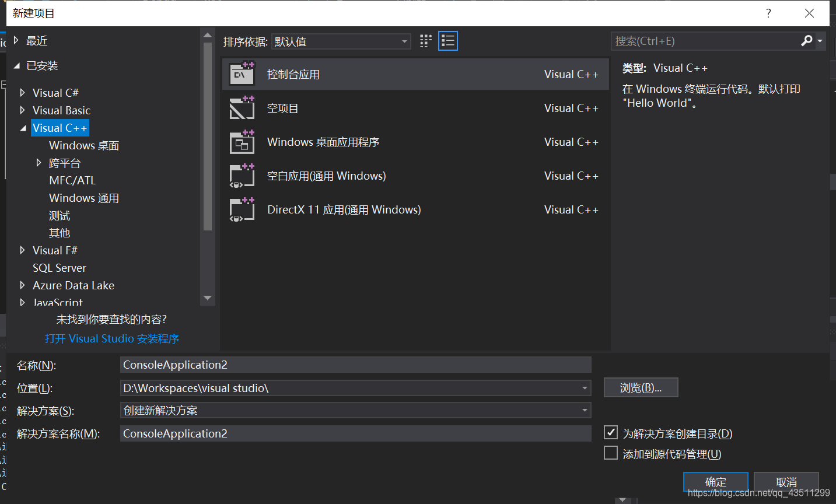Collapse the 已安装 section

(16, 66)
